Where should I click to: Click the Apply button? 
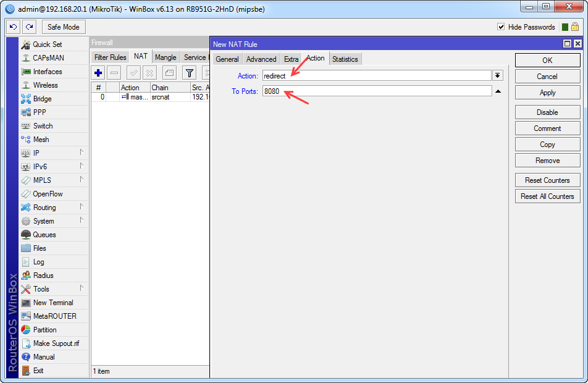pyautogui.click(x=547, y=93)
